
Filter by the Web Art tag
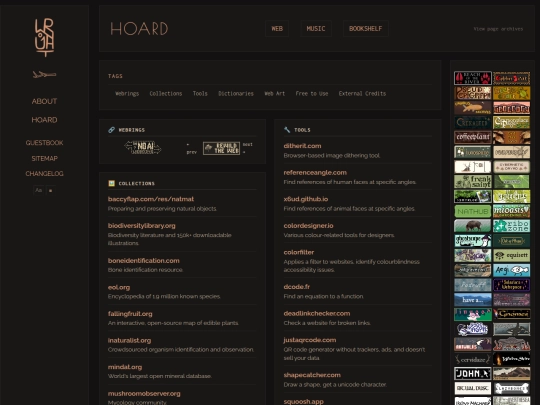tap(274, 94)
